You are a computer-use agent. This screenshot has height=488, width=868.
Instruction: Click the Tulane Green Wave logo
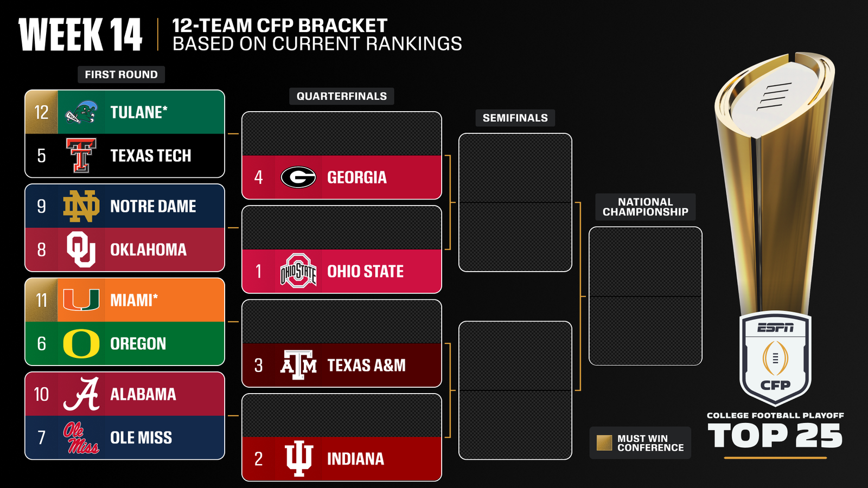click(x=81, y=112)
